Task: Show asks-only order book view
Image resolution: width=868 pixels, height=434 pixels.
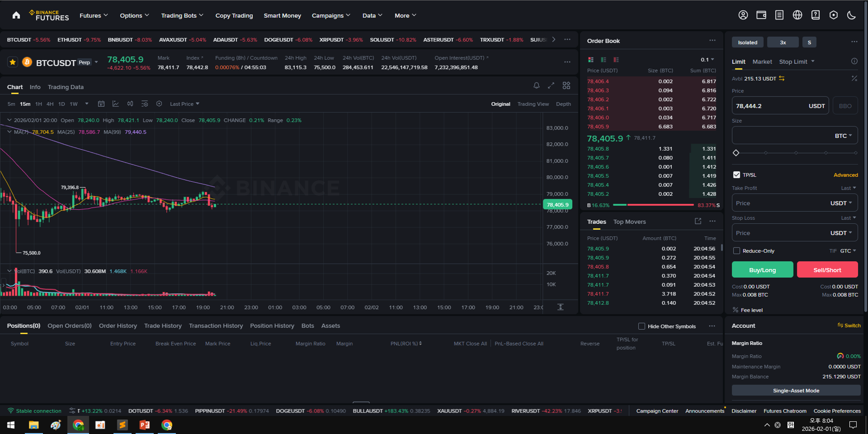Action: coord(616,60)
